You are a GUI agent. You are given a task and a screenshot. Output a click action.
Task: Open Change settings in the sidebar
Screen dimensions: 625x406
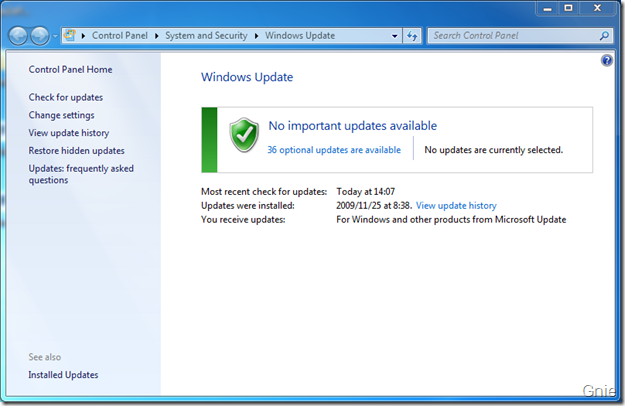point(61,115)
